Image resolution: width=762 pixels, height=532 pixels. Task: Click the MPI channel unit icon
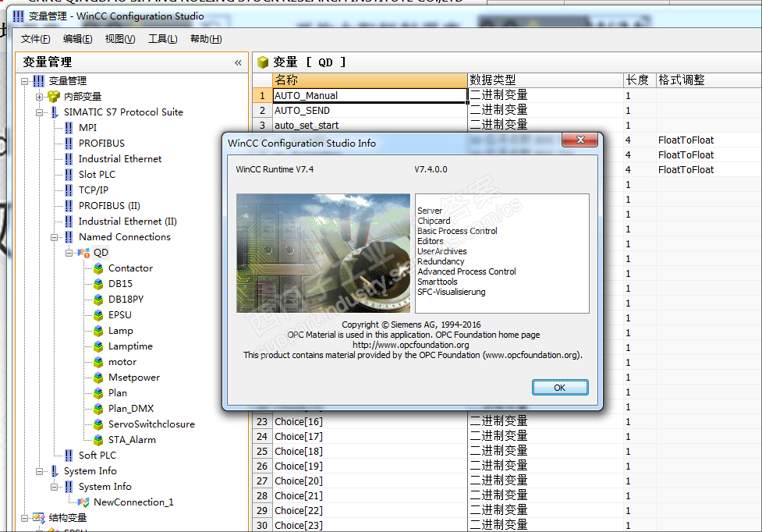[x=69, y=128]
